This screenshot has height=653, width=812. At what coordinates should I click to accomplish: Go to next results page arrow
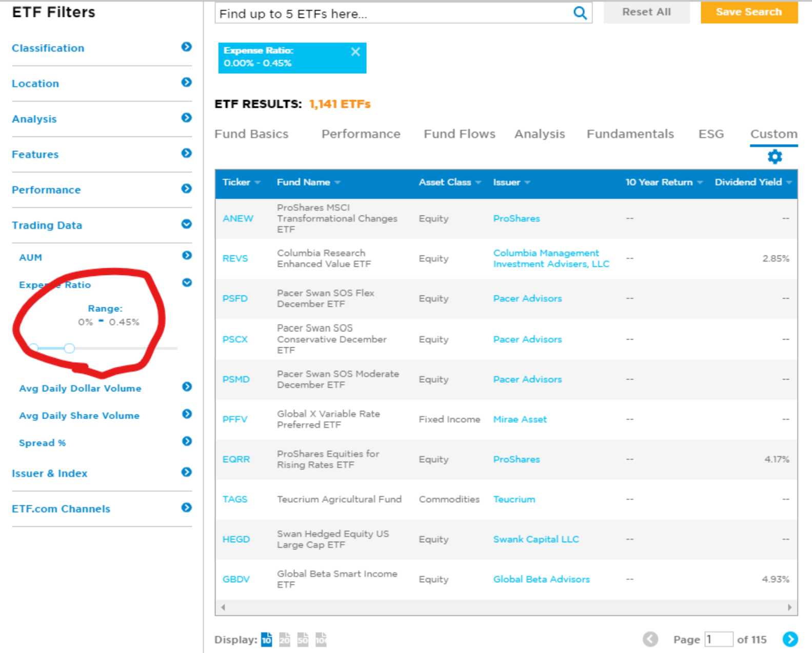790,639
